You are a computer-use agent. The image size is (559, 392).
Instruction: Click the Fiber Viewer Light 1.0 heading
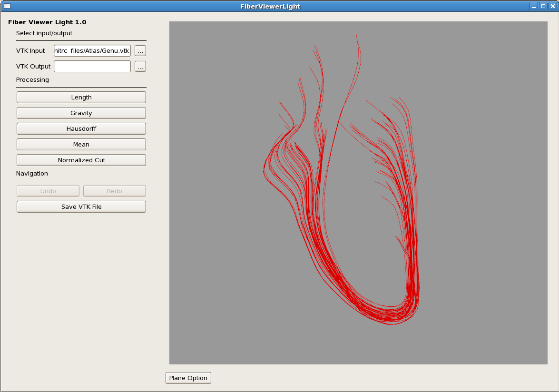click(x=47, y=22)
